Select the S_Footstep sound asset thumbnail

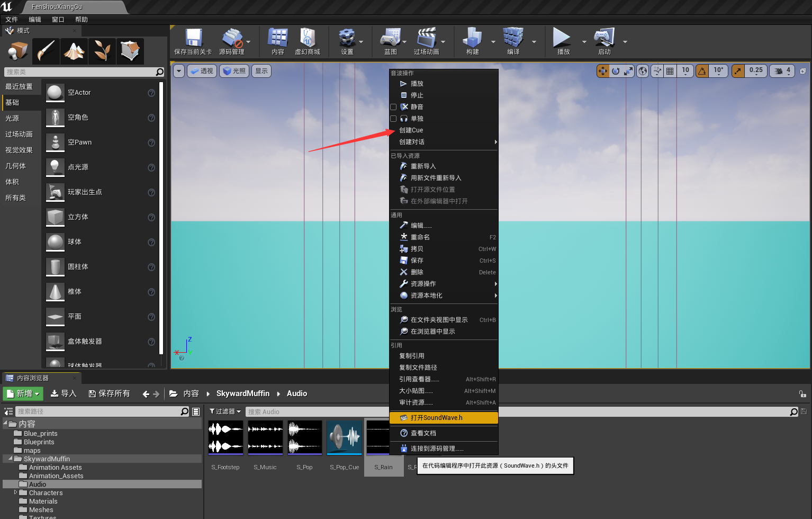pos(225,438)
